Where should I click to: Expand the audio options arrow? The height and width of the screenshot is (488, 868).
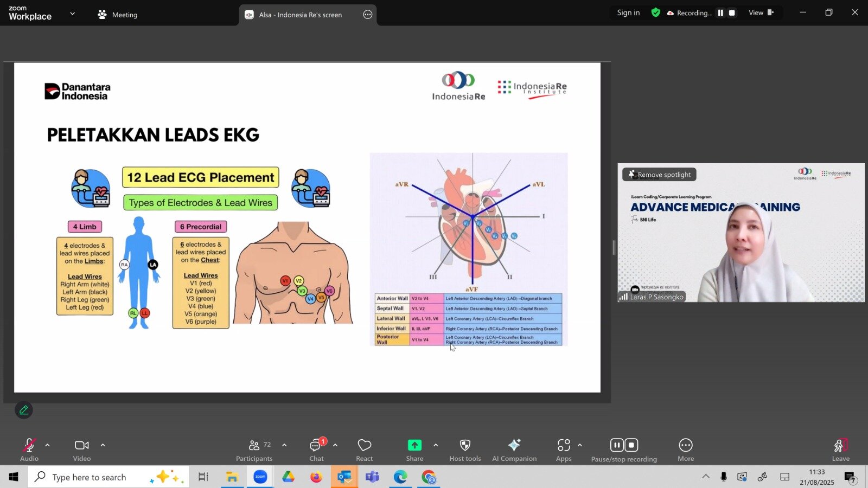pos(48,445)
